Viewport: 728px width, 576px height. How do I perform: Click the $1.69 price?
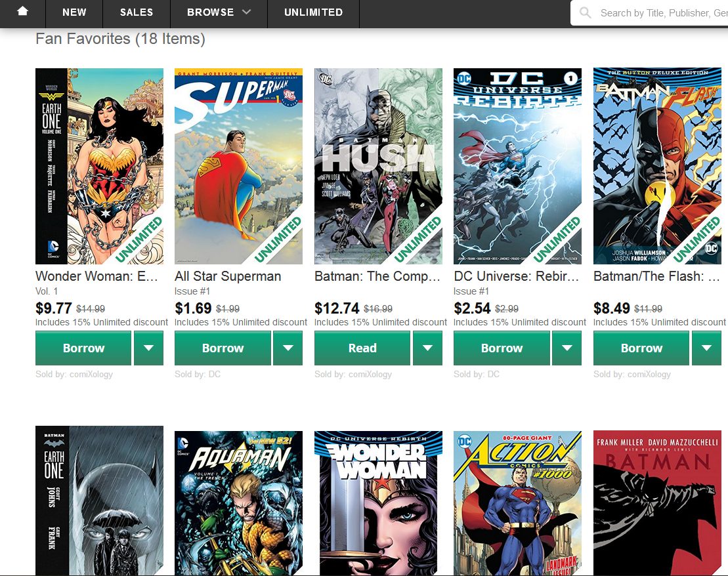(x=193, y=308)
